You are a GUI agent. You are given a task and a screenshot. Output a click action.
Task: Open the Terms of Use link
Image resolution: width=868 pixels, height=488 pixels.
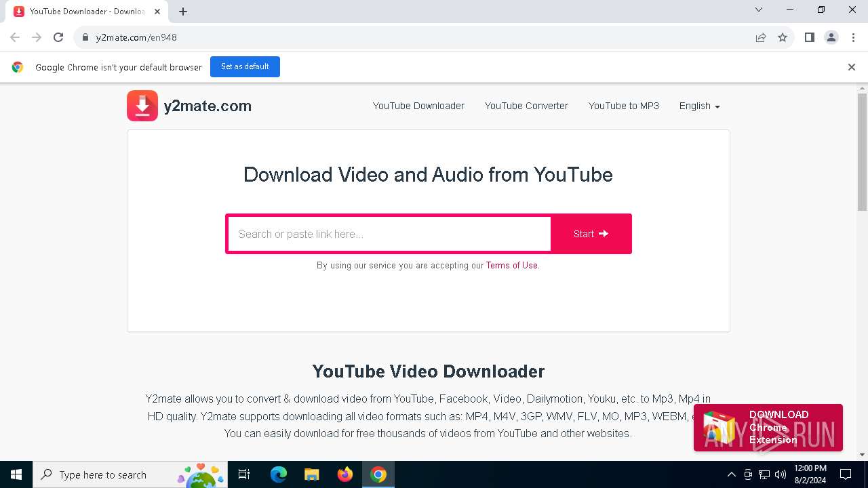point(511,266)
